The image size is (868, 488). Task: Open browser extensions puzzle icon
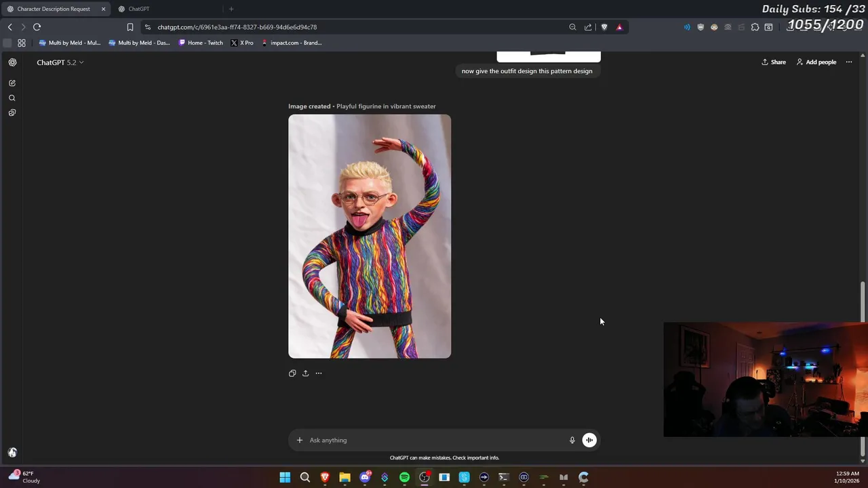click(755, 27)
